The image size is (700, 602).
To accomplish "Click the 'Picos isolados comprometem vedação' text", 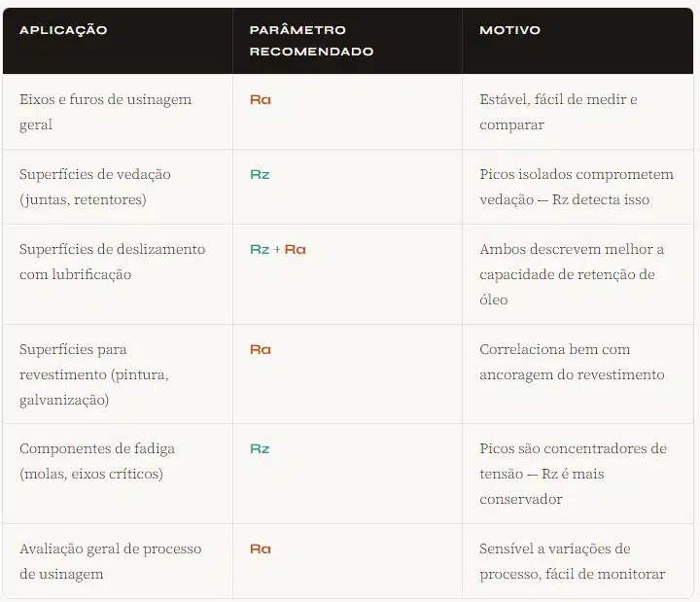I will coord(576,187).
